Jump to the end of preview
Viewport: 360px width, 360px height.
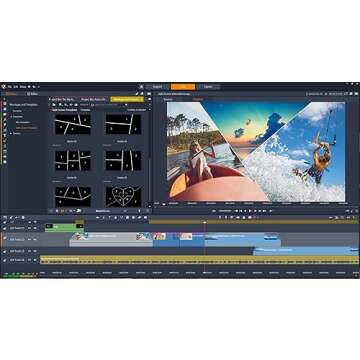click(x=265, y=211)
